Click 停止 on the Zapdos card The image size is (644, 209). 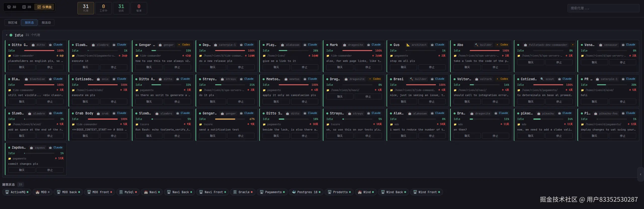50,170
